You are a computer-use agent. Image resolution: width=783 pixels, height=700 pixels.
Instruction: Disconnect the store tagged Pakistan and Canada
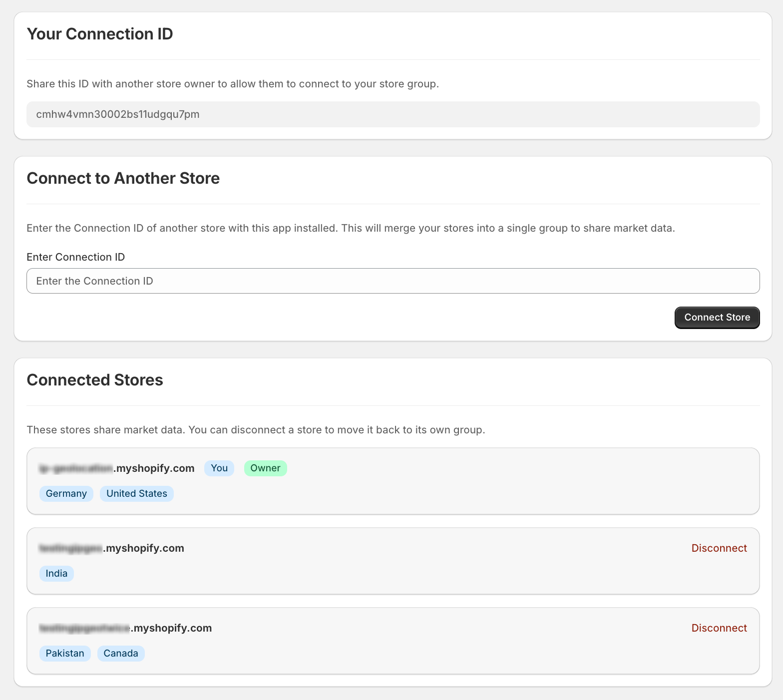[x=719, y=628]
